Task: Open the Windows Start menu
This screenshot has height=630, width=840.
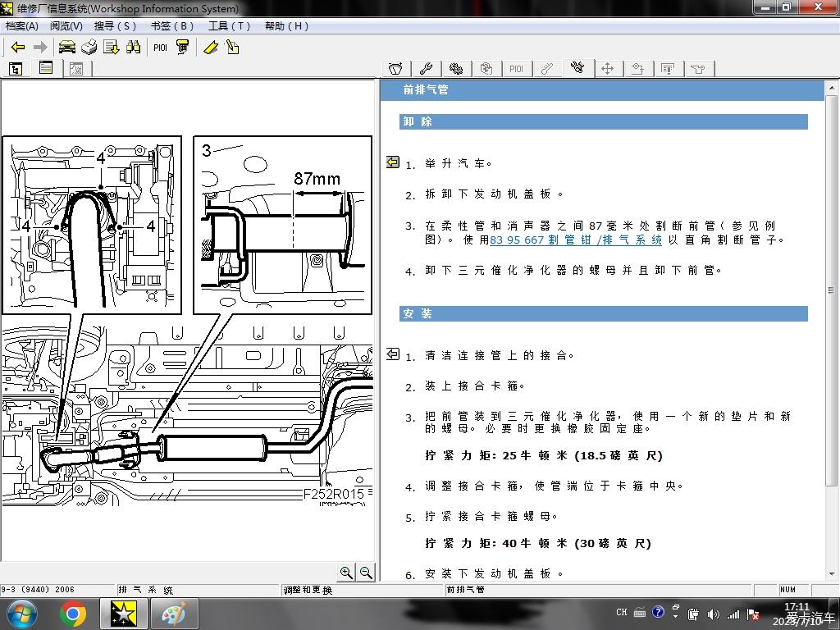Action: coord(21,614)
